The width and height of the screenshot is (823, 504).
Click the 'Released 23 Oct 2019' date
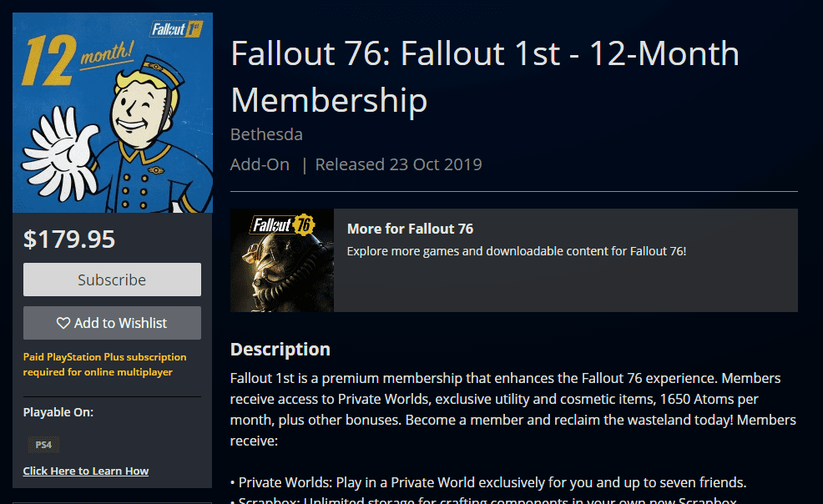[x=398, y=164]
